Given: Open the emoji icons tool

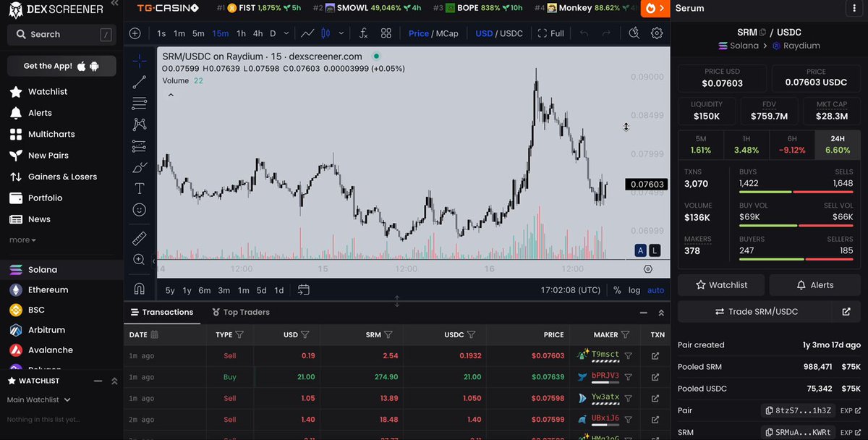Looking at the screenshot, I should [140, 210].
